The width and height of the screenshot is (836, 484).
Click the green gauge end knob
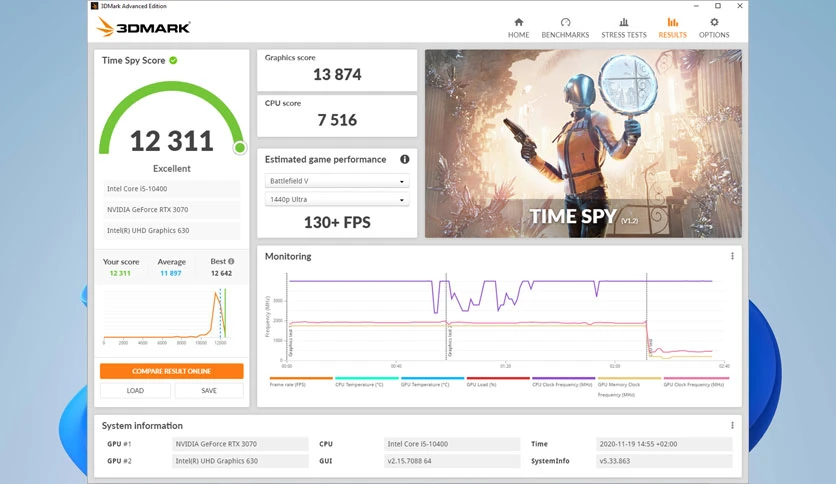click(240, 148)
